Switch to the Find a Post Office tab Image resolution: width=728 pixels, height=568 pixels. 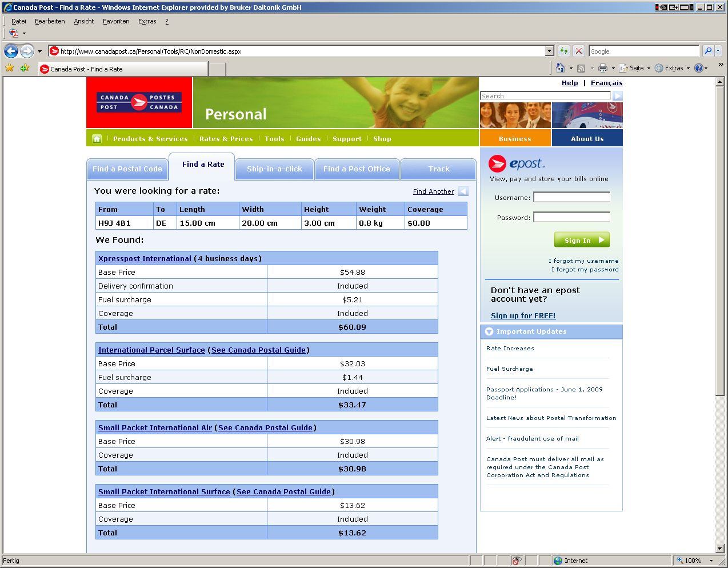click(x=357, y=169)
